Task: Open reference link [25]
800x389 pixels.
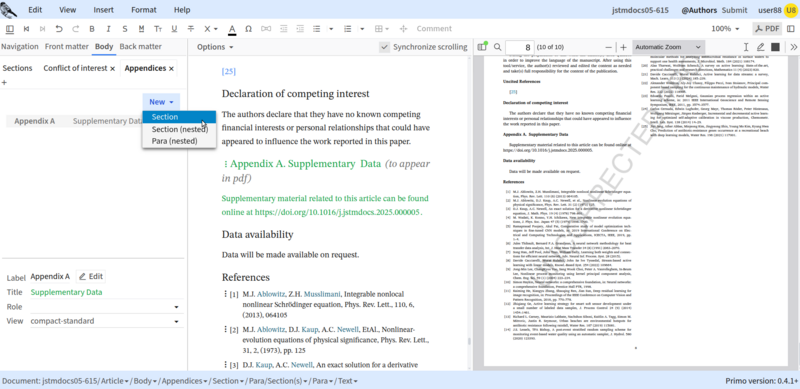Action: [229, 71]
